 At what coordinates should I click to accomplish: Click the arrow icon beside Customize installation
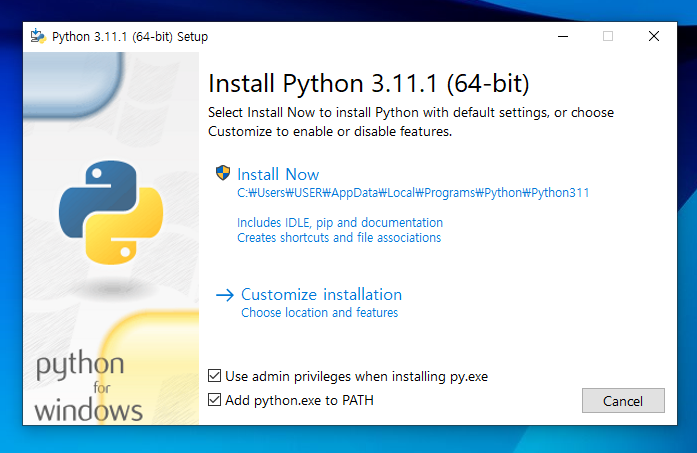[225, 295]
